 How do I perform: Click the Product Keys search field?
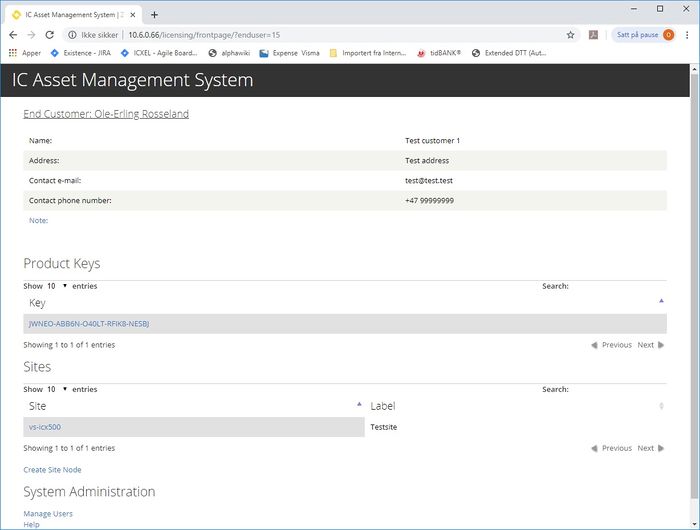pos(618,286)
